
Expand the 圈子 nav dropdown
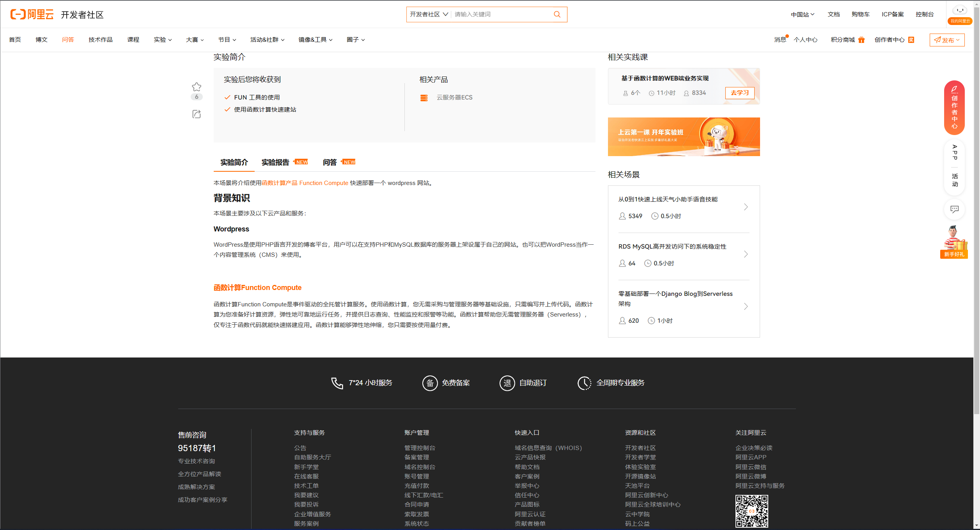click(356, 40)
